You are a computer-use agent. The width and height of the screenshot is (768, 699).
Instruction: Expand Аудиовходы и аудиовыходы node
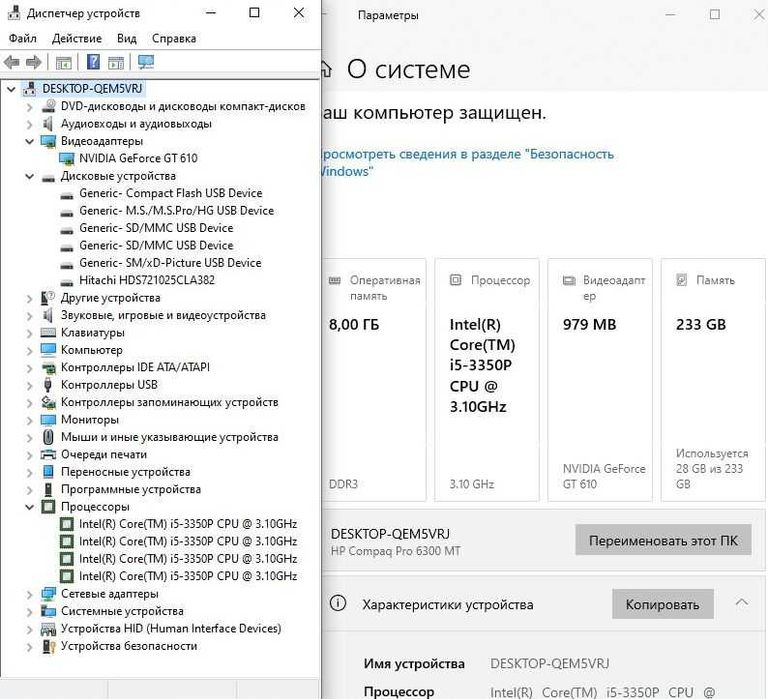(x=29, y=124)
